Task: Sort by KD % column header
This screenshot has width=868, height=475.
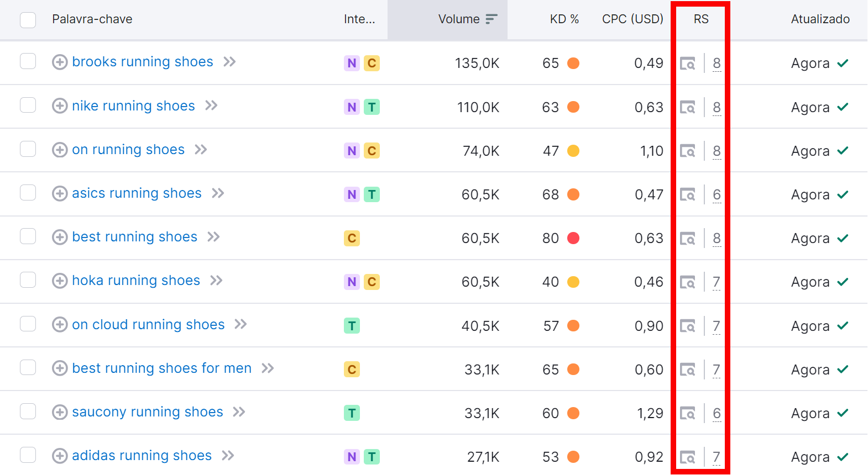Action: [564, 19]
